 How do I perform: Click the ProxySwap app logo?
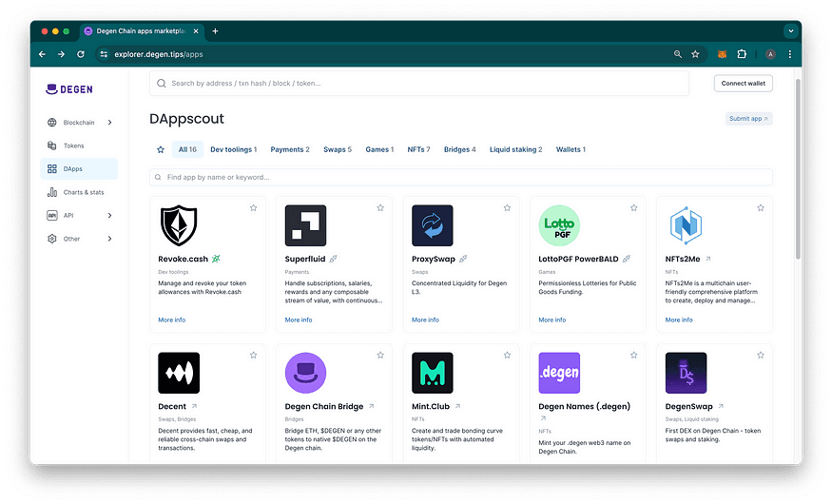tap(433, 225)
